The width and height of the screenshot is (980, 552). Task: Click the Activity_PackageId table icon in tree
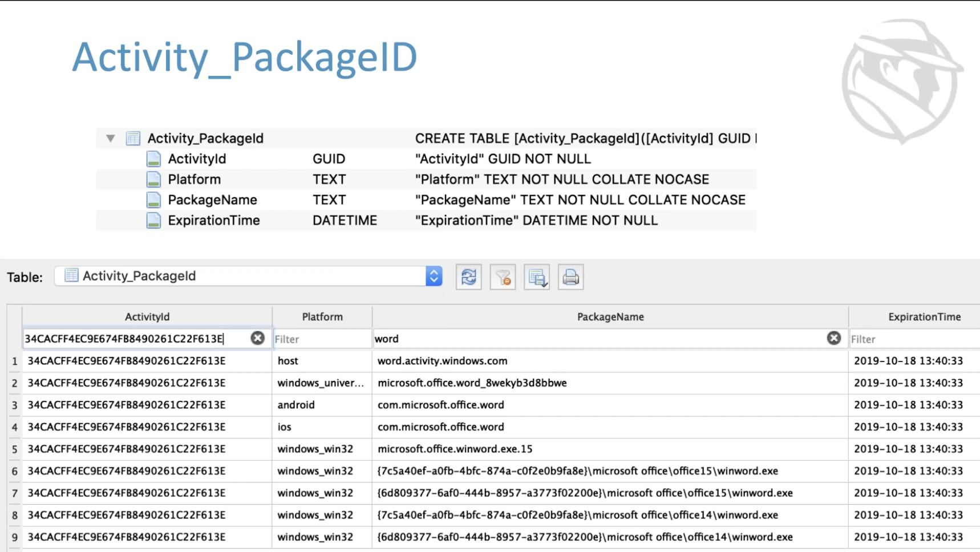pos(133,139)
